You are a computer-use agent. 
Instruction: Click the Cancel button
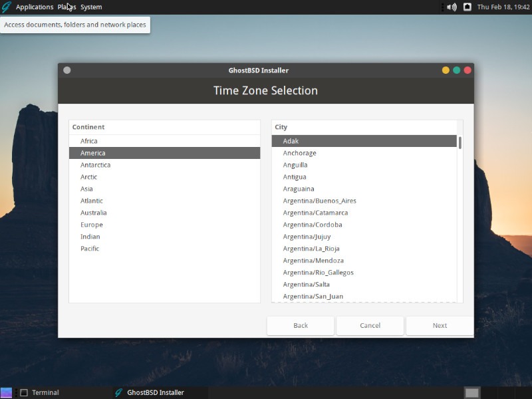(370, 325)
